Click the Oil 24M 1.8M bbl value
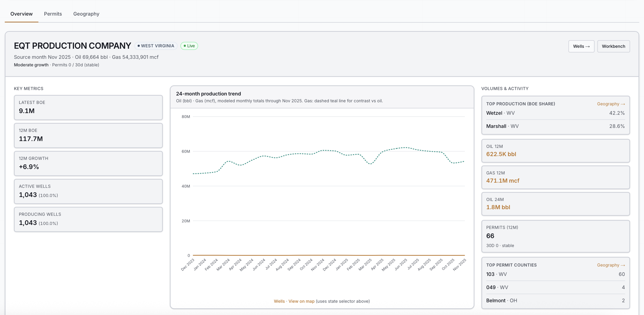The image size is (644, 315). [498, 207]
